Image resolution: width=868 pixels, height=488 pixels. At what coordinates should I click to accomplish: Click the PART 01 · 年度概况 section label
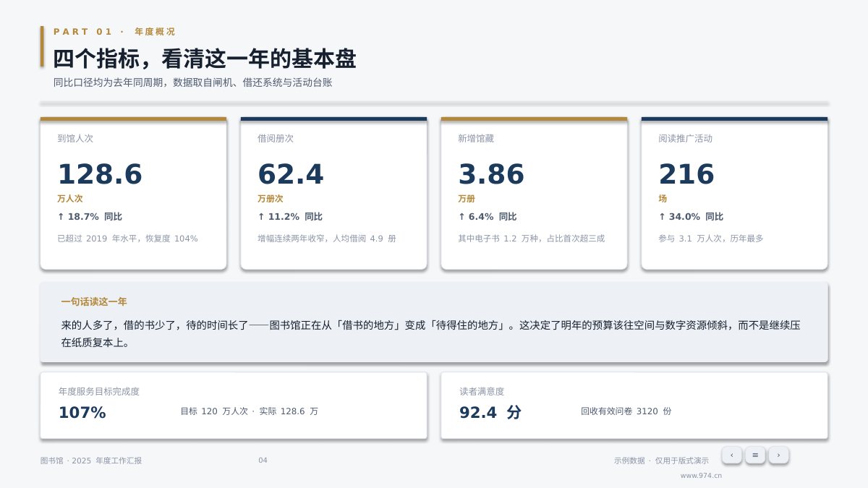pyautogui.click(x=114, y=32)
